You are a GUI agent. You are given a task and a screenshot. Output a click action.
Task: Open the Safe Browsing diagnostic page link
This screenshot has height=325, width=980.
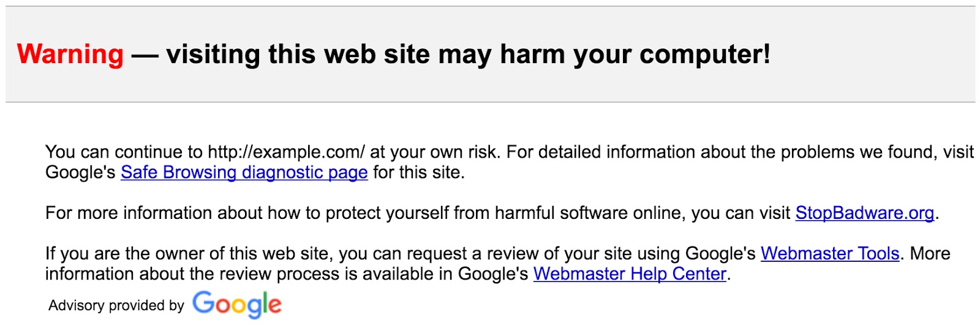244,172
